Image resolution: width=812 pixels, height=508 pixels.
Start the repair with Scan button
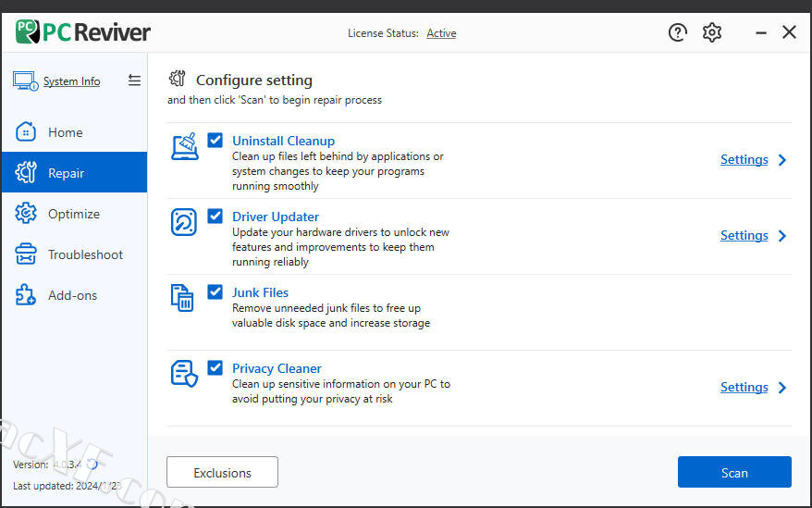click(734, 472)
